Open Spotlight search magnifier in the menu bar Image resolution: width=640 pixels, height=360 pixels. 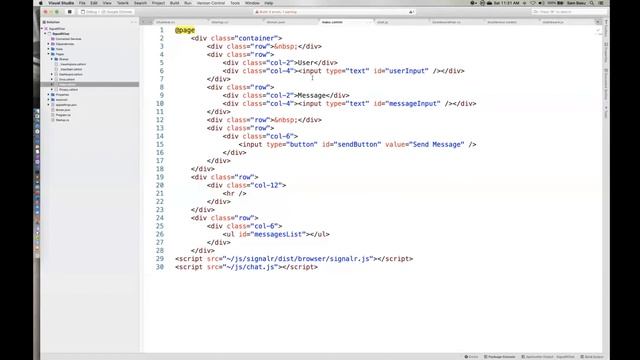point(591,3)
